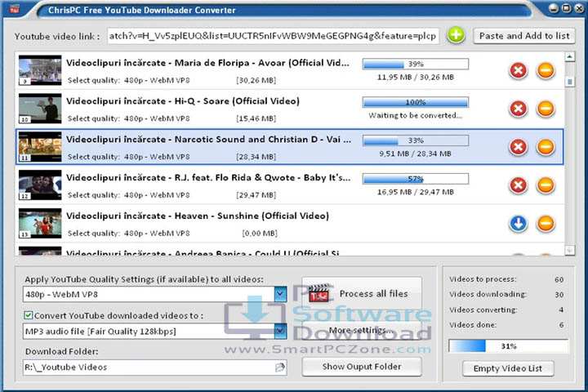Change quality for Hi-Q - Soare video

tap(157, 118)
